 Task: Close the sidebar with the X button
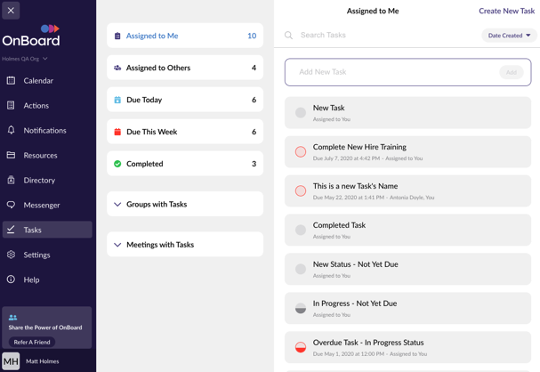pos(11,10)
